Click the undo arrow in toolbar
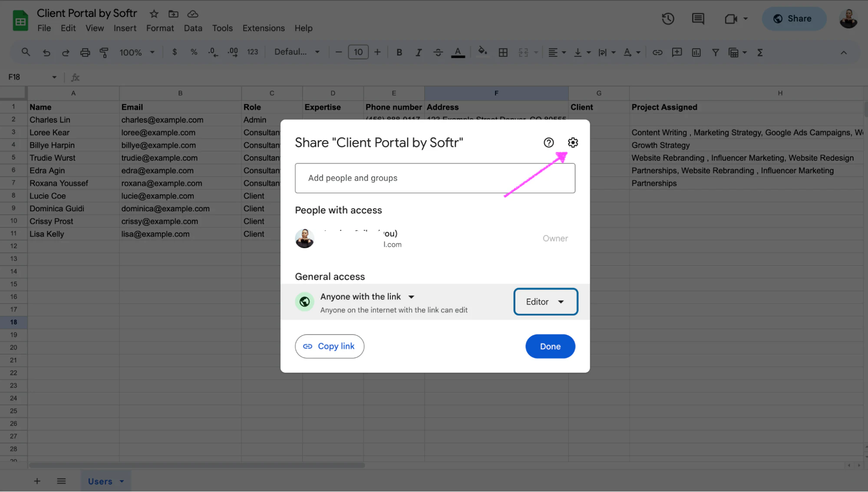 pyautogui.click(x=46, y=52)
